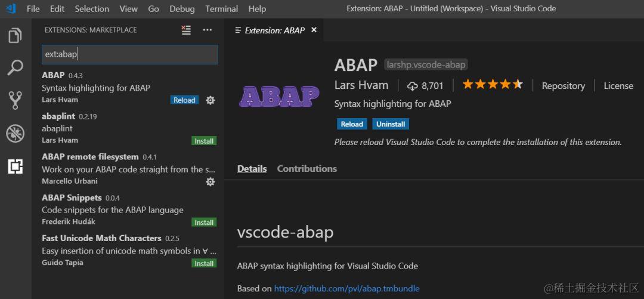Switch to the Contributions tab

[x=307, y=169]
